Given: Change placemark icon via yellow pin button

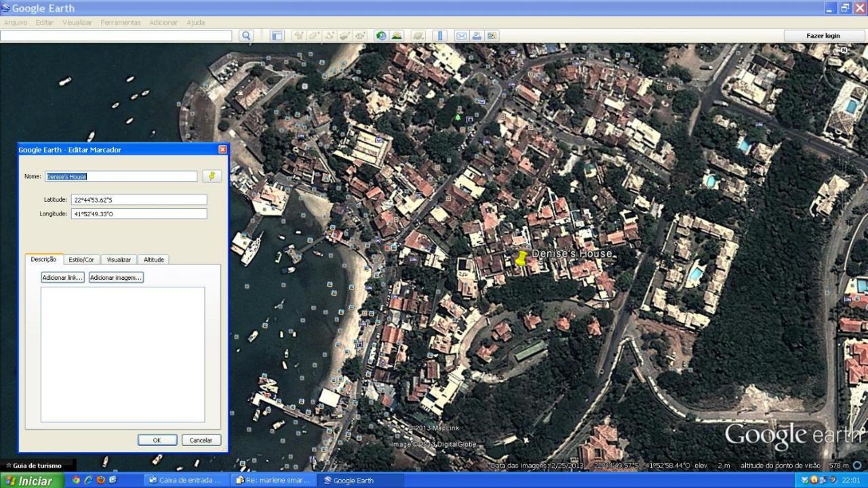Looking at the screenshot, I should (212, 176).
